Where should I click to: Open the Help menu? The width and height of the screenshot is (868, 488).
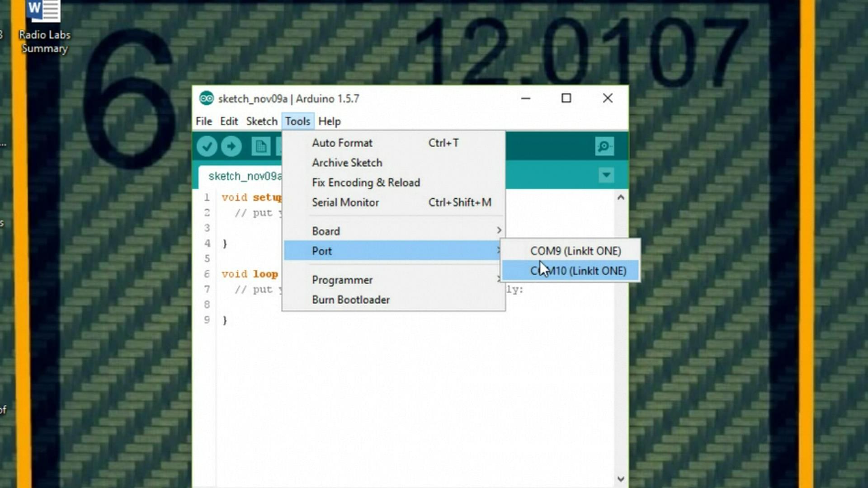pos(330,121)
